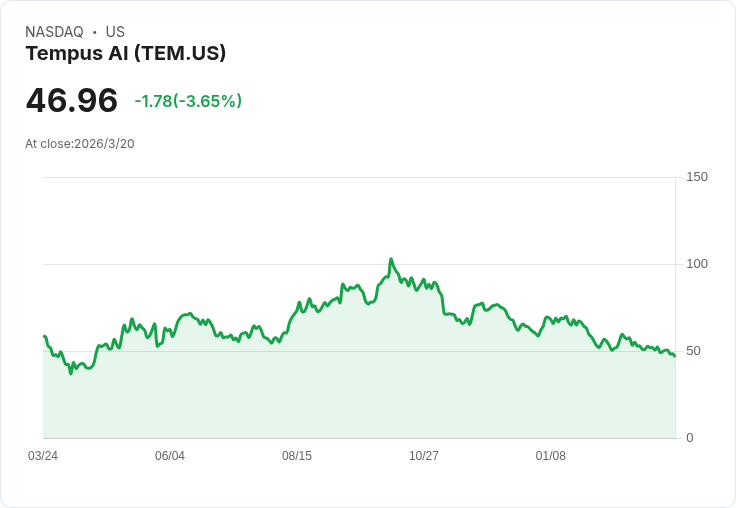This screenshot has width=736, height=508.
Task: Select the 0 y-axis label
Action: click(x=690, y=438)
